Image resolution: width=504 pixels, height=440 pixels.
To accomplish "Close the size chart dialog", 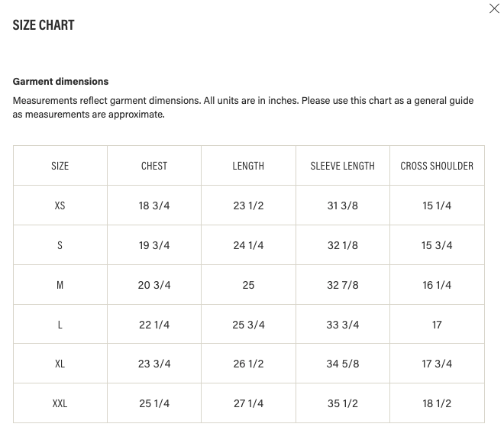I will (x=494, y=8).
